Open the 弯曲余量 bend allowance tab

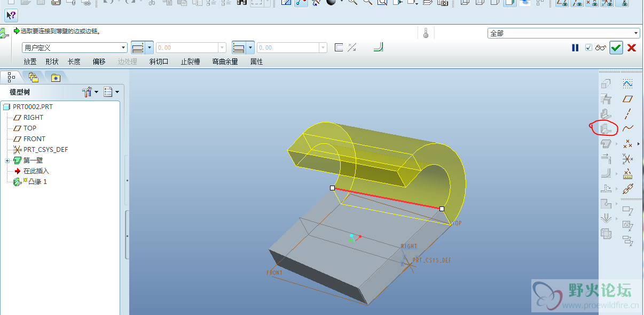(x=225, y=62)
